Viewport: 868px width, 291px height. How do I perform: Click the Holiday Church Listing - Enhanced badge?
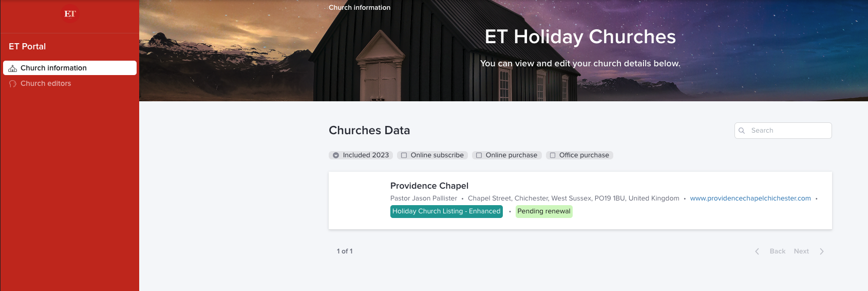(x=446, y=211)
